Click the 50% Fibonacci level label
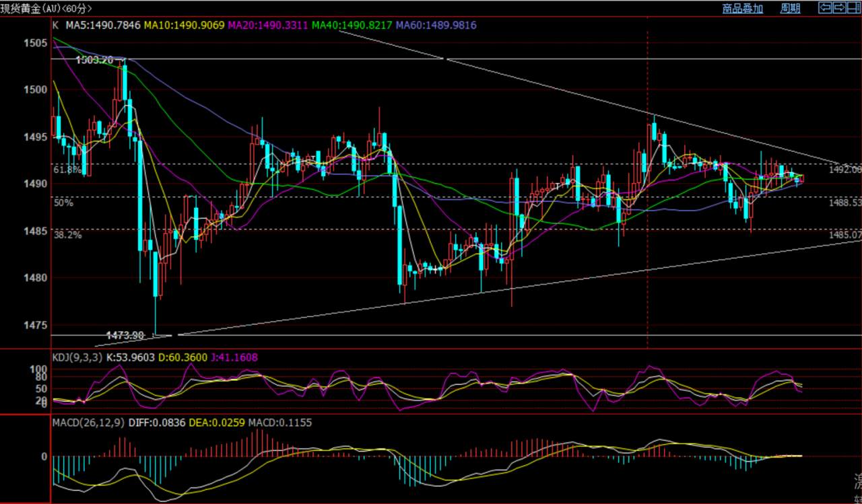This screenshot has height=504, width=862. (x=63, y=203)
